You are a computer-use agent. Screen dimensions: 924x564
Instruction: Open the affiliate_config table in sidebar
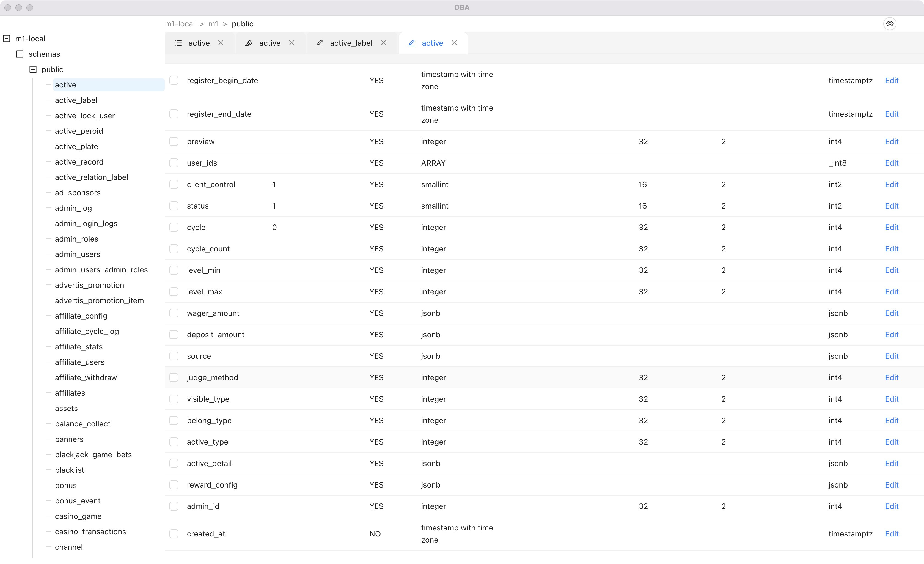[x=81, y=316]
